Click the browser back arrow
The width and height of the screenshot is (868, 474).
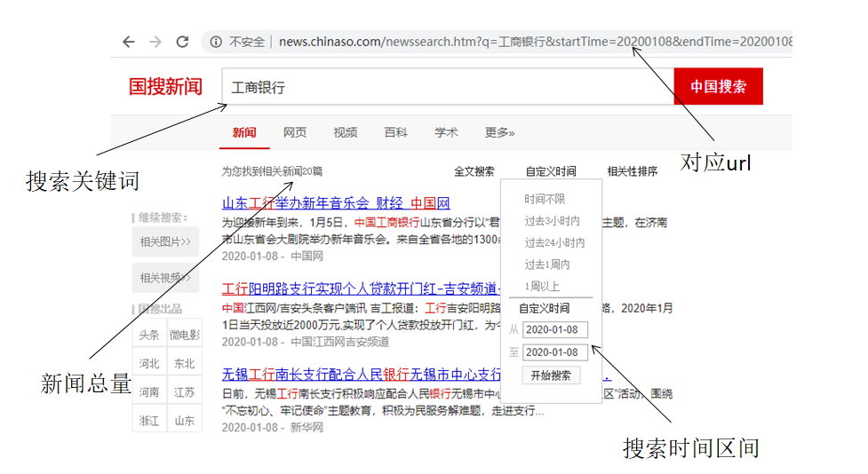(x=129, y=42)
